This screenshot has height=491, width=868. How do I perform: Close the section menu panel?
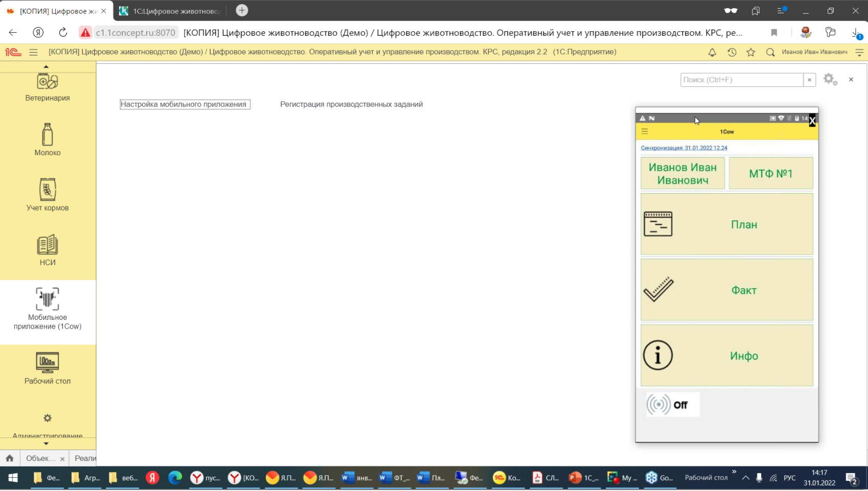pyautogui.click(x=851, y=79)
